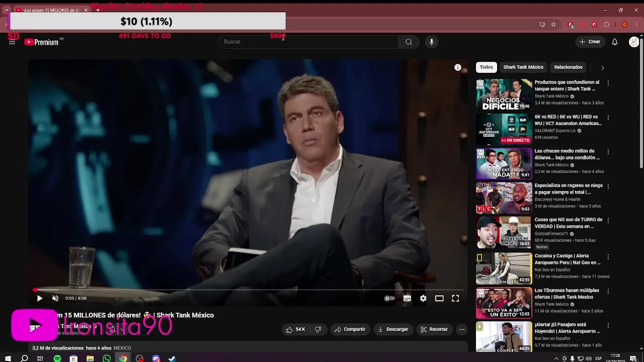Image resolution: width=644 pixels, height=362 pixels.
Task: Open more actions menu next to Recortar
Action: click(x=461, y=329)
